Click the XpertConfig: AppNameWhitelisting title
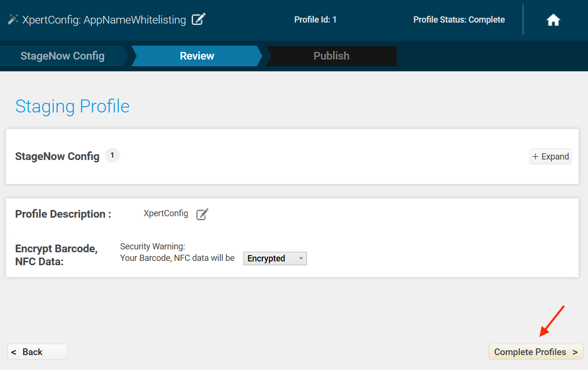 pyautogui.click(x=104, y=20)
